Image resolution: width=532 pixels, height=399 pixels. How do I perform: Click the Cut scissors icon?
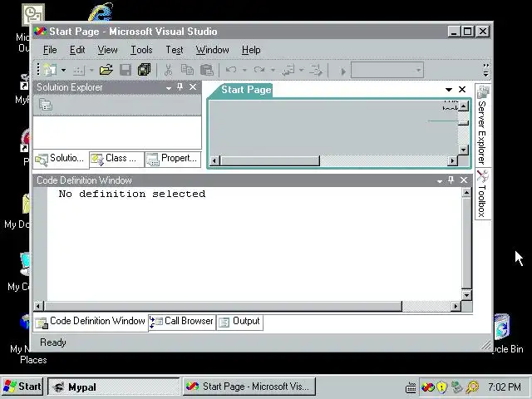[x=168, y=70]
